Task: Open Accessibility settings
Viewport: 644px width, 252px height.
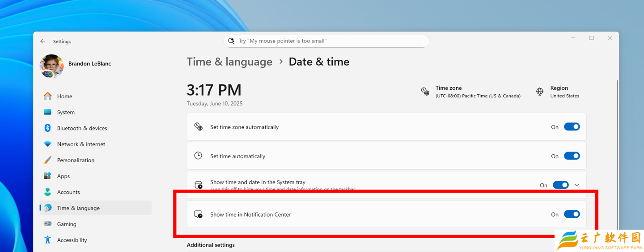Action: [96, 240]
